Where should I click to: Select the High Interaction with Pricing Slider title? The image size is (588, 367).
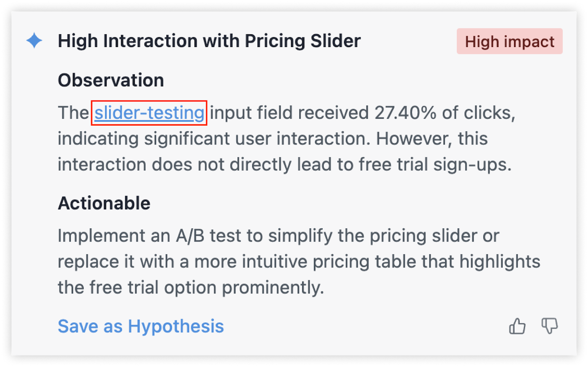(209, 41)
